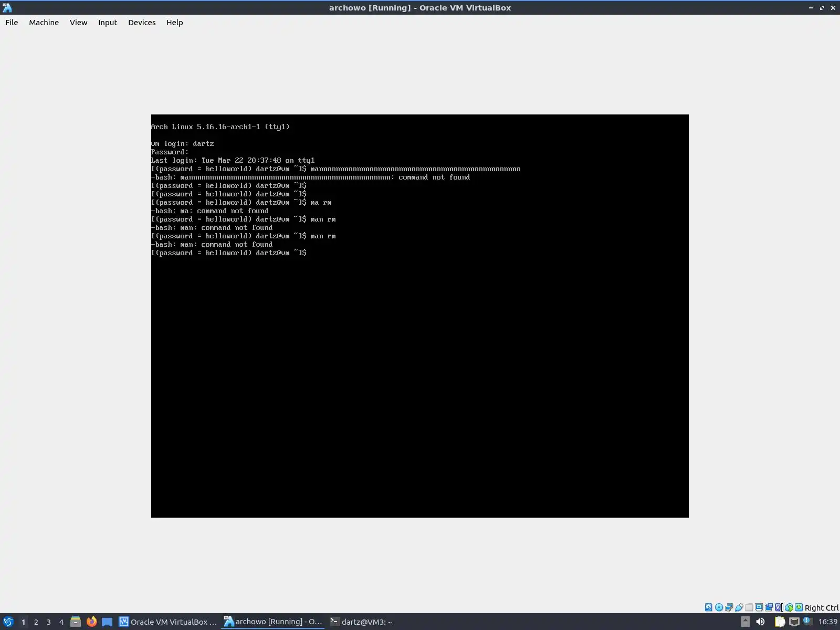Open the Help menu

(x=174, y=23)
